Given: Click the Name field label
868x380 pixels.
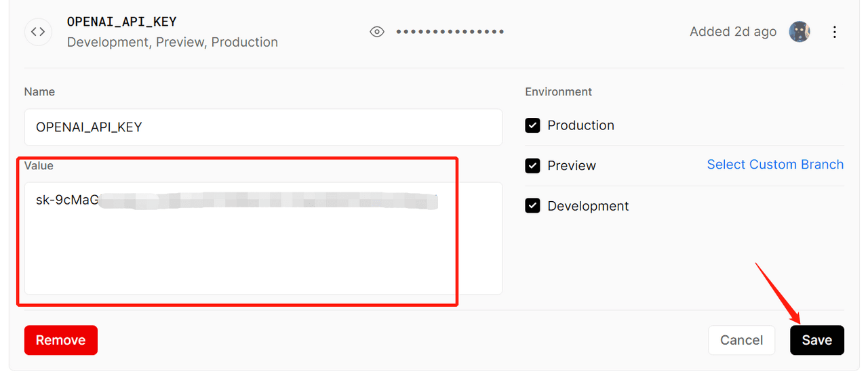Looking at the screenshot, I should pyautogui.click(x=39, y=91).
